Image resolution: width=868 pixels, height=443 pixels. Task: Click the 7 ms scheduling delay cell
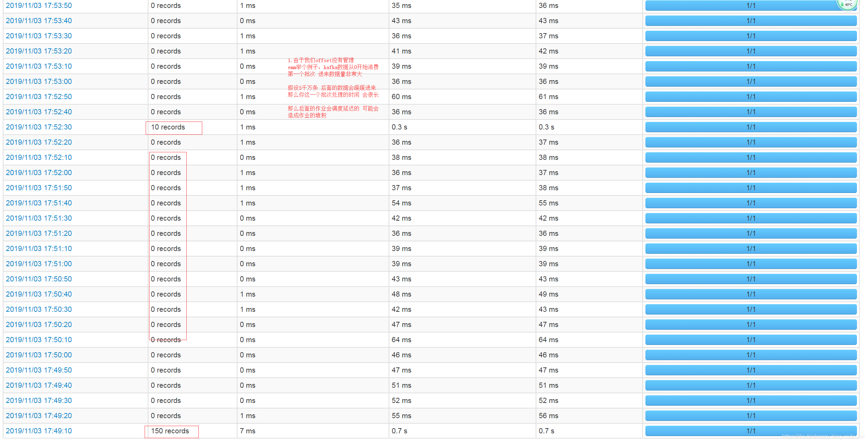click(x=247, y=431)
